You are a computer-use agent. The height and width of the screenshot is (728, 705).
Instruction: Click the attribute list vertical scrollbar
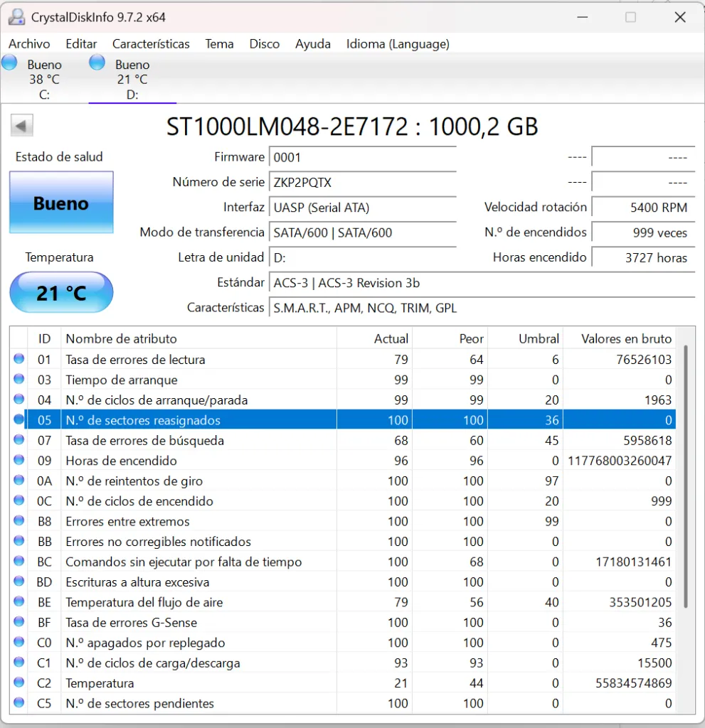(x=686, y=476)
